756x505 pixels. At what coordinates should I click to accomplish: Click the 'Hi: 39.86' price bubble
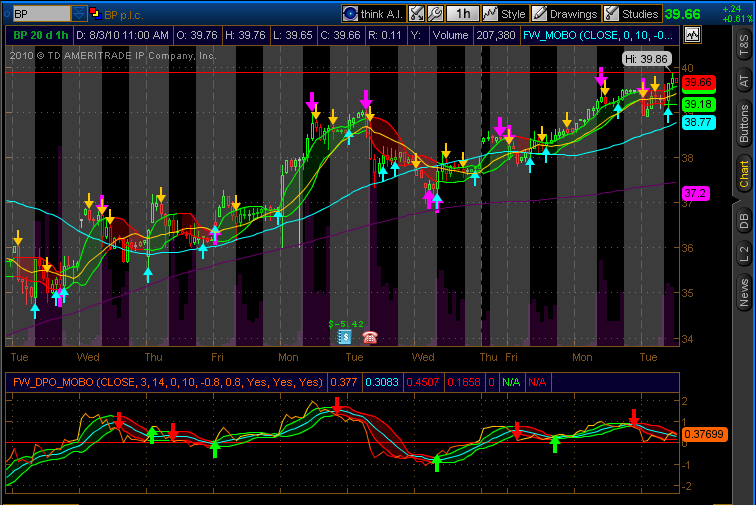(647, 59)
